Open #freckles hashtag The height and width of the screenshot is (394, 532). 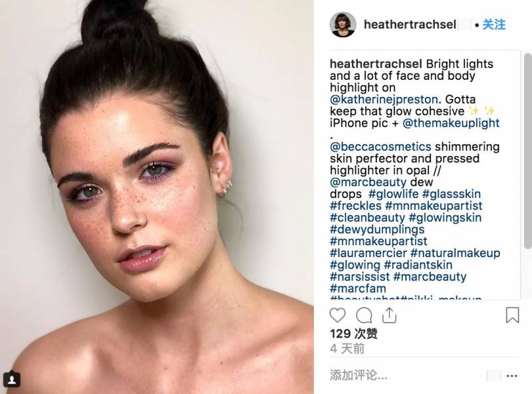tap(356, 206)
